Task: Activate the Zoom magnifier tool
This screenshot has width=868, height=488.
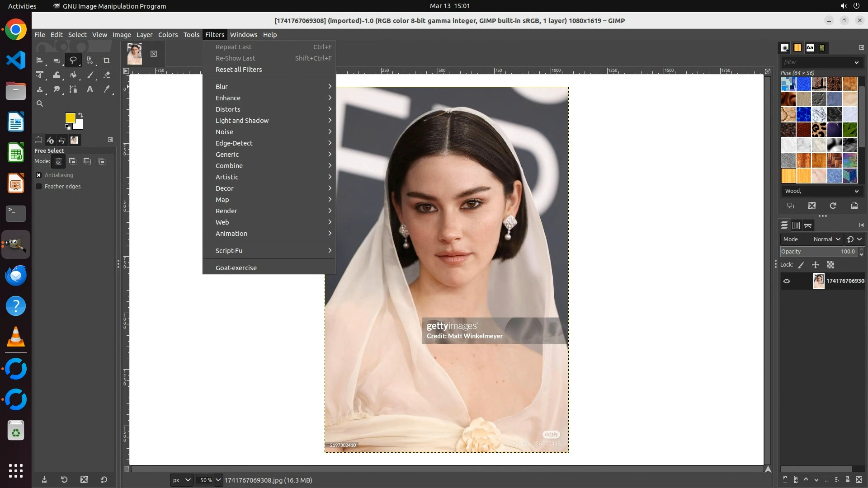Action: [40, 103]
